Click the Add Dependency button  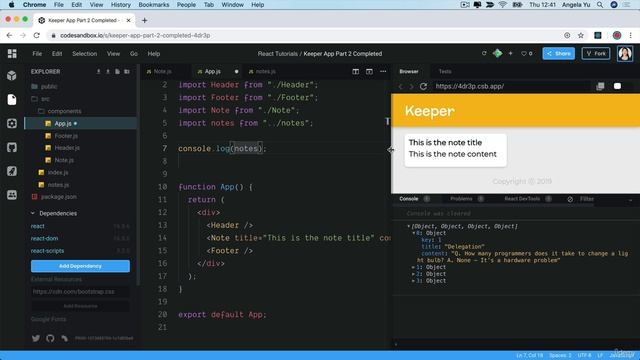tap(80, 266)
